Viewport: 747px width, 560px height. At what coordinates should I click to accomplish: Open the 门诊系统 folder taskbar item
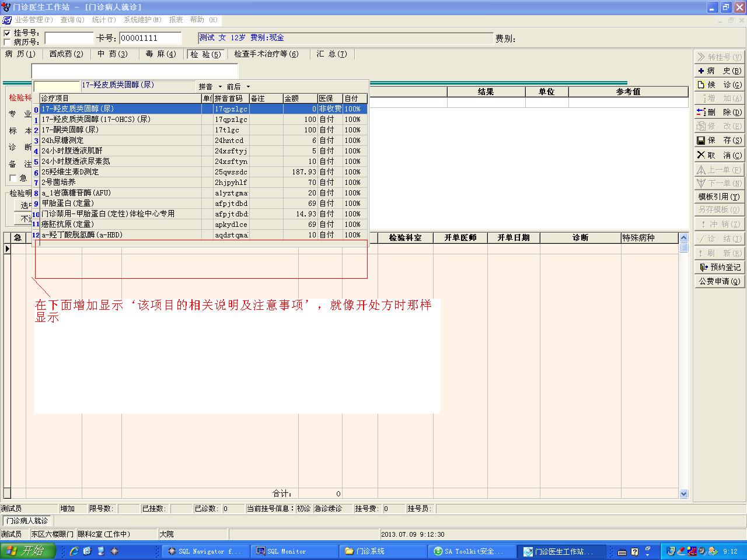point(383,551)
